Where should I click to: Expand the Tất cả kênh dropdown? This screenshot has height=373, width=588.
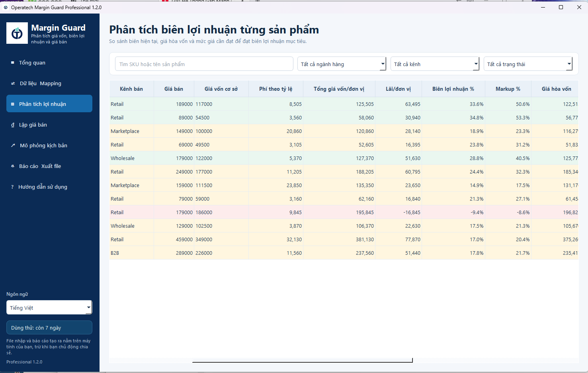click(435, 64)
